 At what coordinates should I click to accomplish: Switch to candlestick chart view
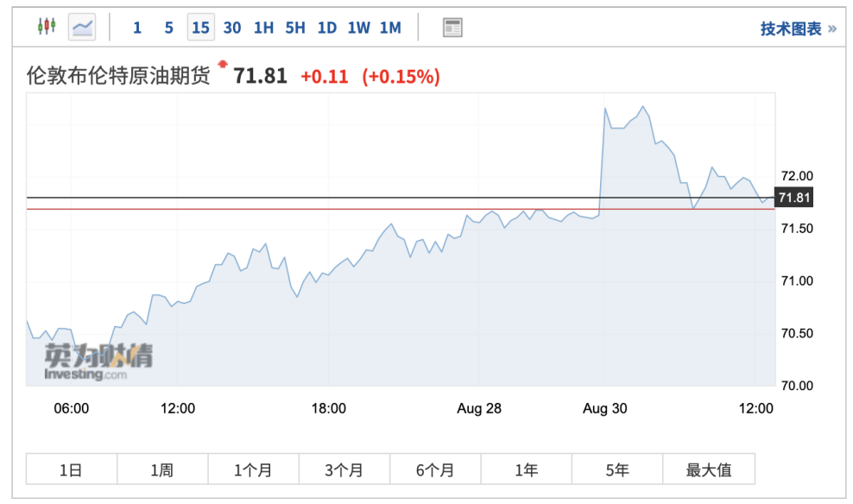click(x=46, y=27)
